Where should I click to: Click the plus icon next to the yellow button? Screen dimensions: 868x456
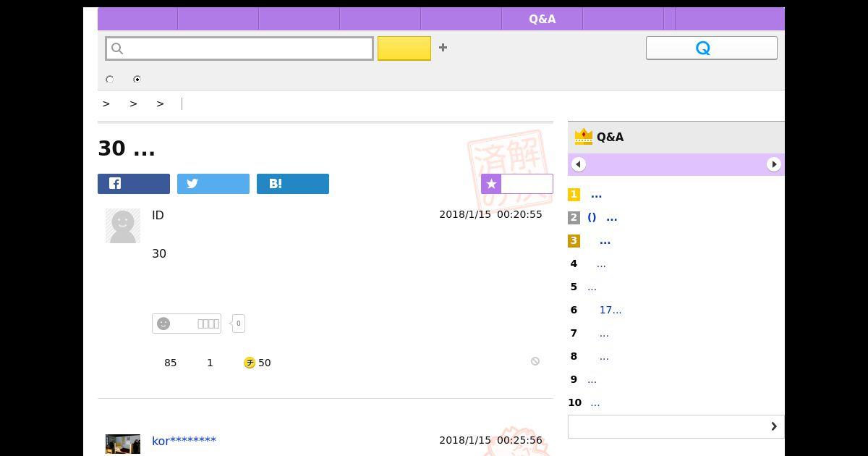click(x=443, y=48)
